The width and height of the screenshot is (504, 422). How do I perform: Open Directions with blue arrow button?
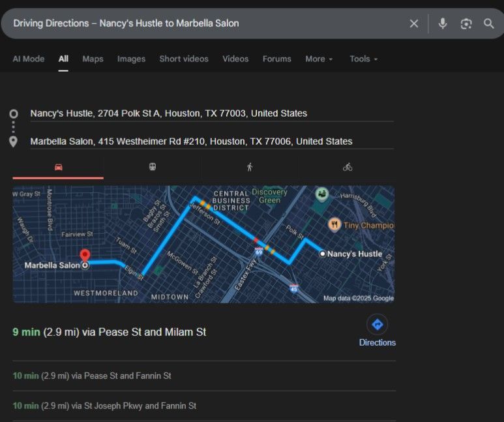377,325
